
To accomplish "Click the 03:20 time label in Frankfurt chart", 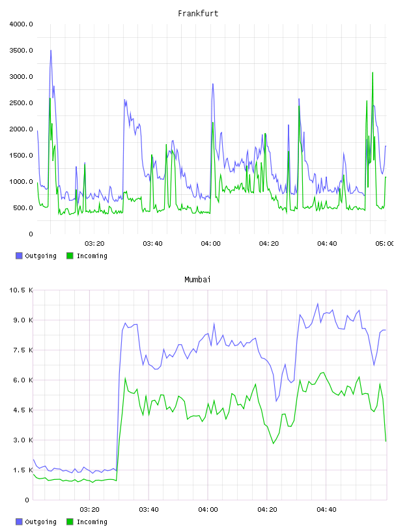I will (94, 244).
